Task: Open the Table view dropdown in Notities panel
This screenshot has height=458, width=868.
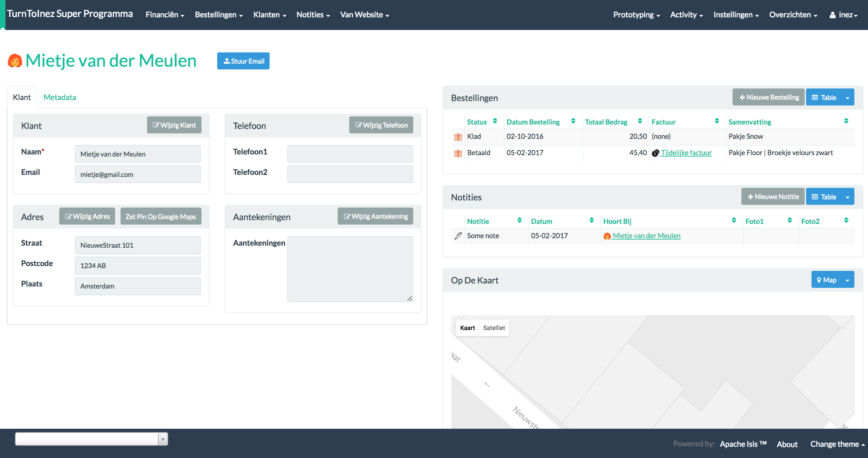Action: (x=830, y=197)
